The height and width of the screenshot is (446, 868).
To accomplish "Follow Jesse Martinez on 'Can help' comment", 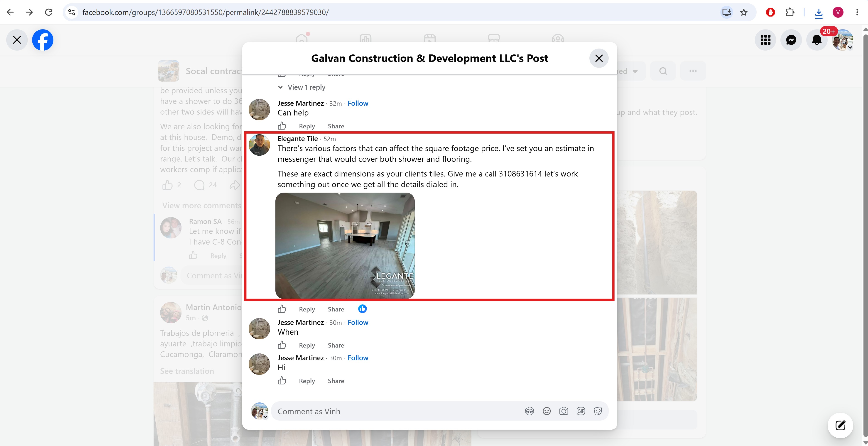I will point(358,103).
